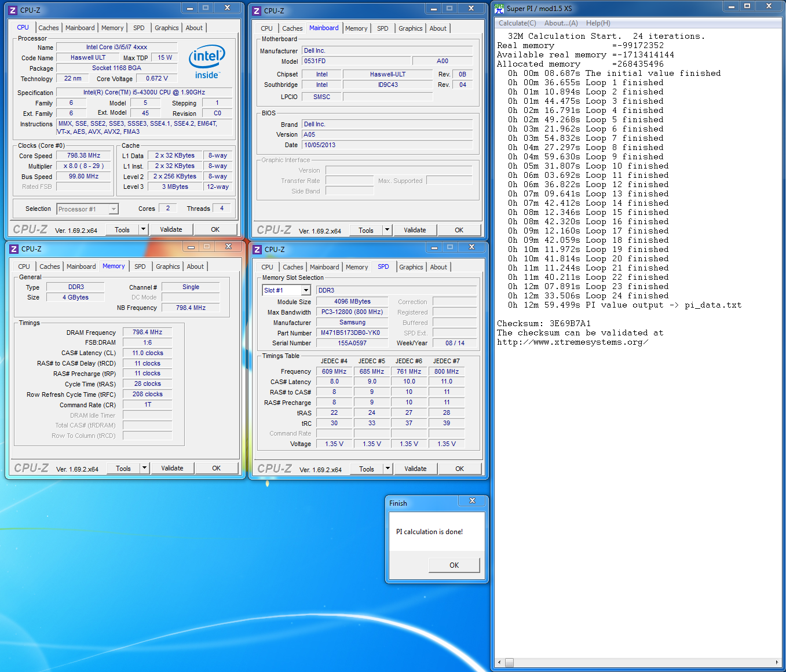Screen dimensions: 786x672
Task: Click the CPU-Z icon in CPU window title bar
Action: [x=13, y=10]
